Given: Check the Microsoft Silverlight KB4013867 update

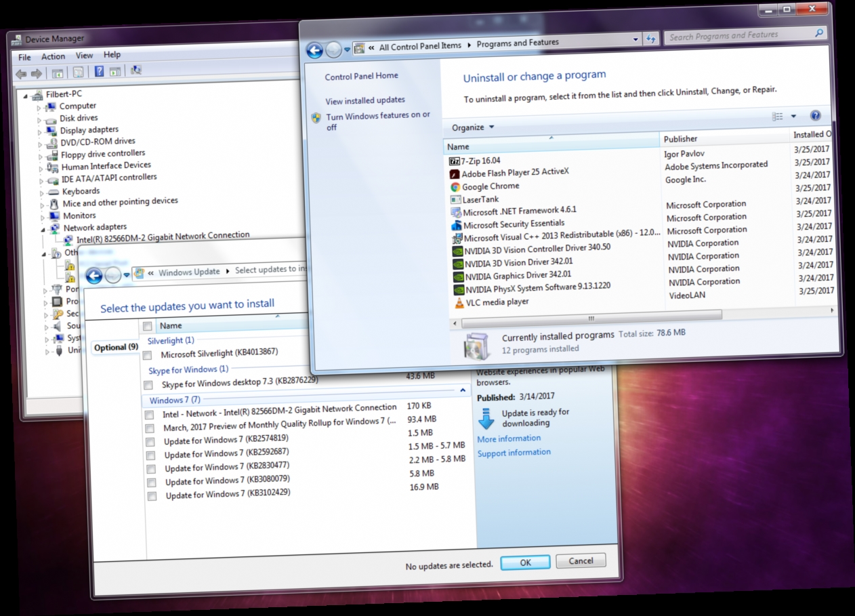Looking at the screenshot, I should [x=147, y=354].
